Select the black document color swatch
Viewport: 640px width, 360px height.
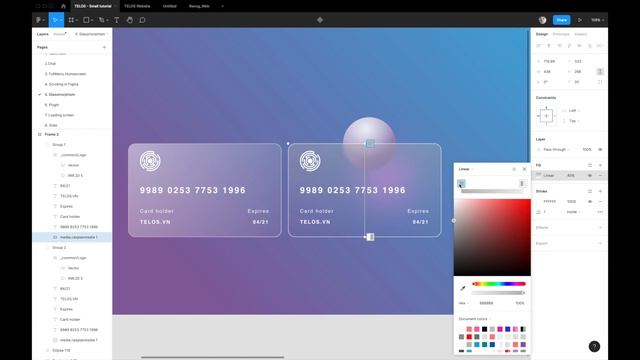pos(484,329)
